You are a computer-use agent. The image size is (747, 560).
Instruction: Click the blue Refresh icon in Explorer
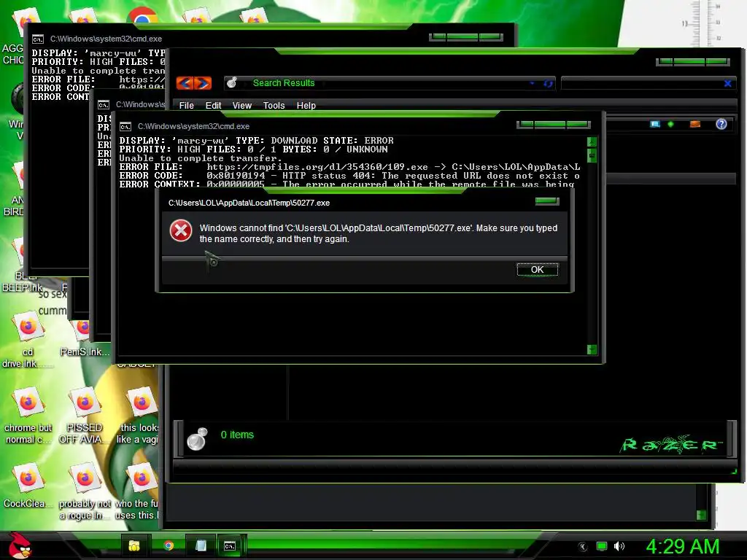click(x=548, y=83)
